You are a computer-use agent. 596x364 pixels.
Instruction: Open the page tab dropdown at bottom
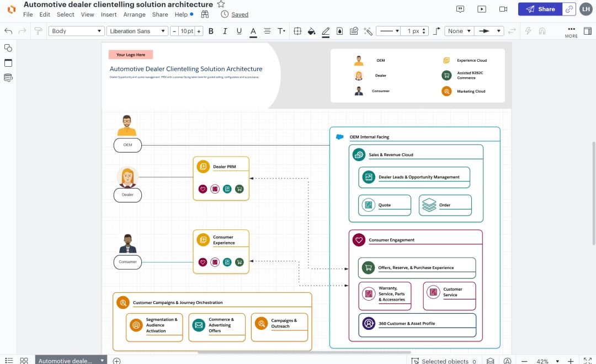(102, 361)
